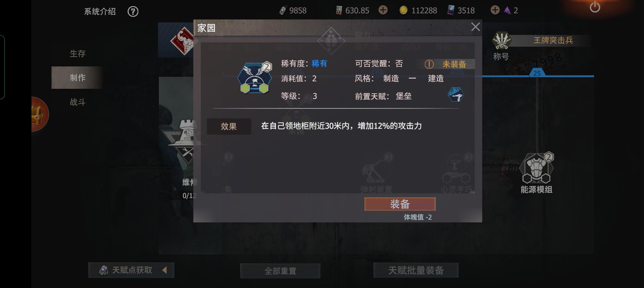Switch to the 生存 tab
This screenshot has height=288, width=644.
[x=77, y=53]
